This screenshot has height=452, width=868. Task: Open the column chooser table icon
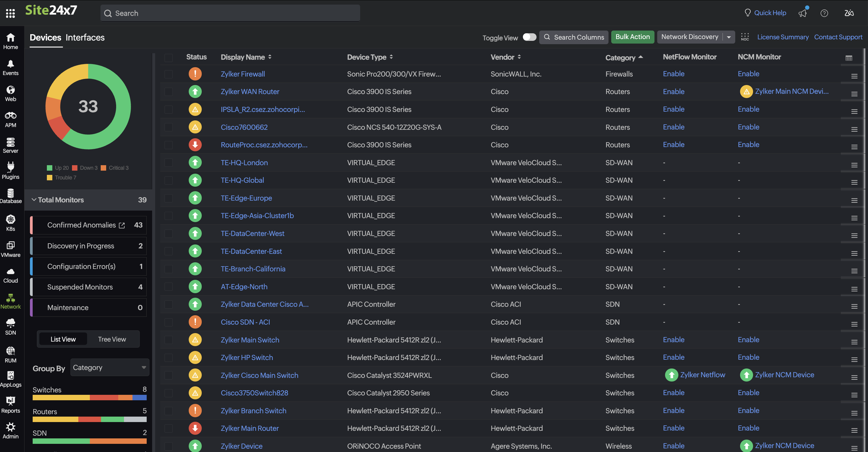(x=848, y=58)
